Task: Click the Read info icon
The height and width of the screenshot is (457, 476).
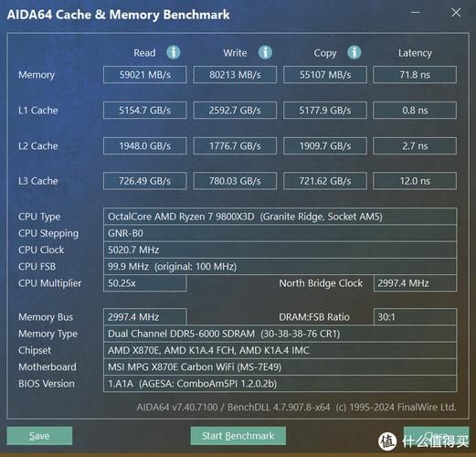Action: (174, 52)
